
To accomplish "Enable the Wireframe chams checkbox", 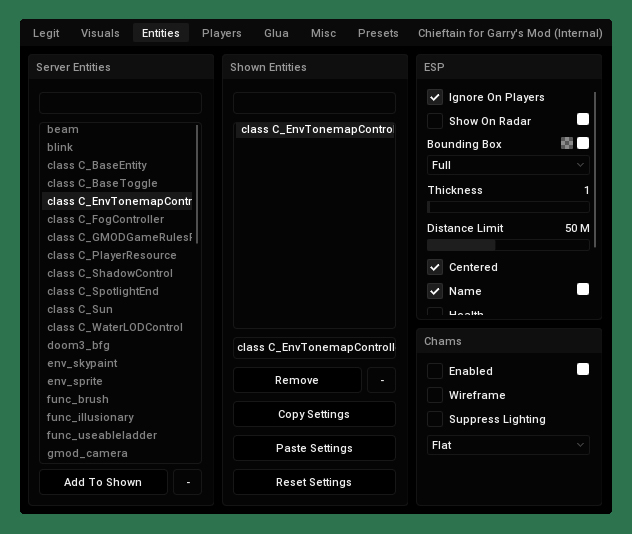I will coord(435,395).
